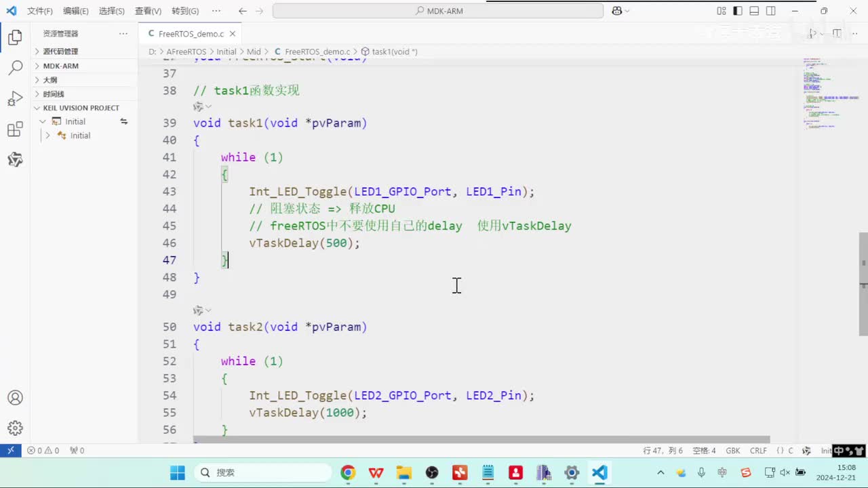Toggle the microphone icon in system tray

(x=701, y=472)
